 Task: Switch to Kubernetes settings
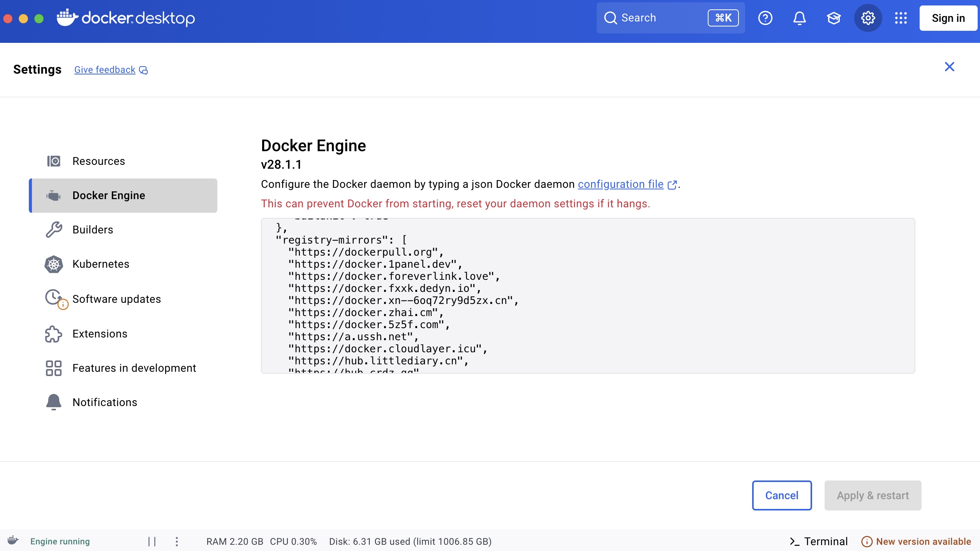tap(101, 264)
